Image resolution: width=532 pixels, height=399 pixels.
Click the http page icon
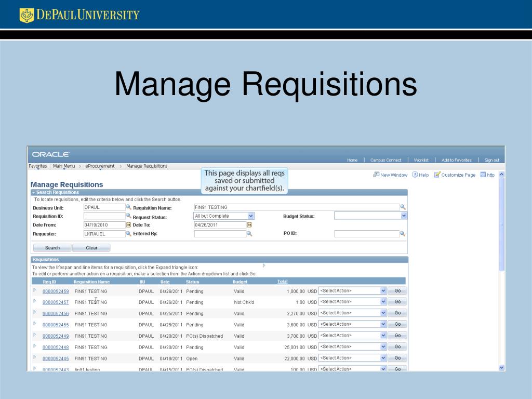click(483, 175)
